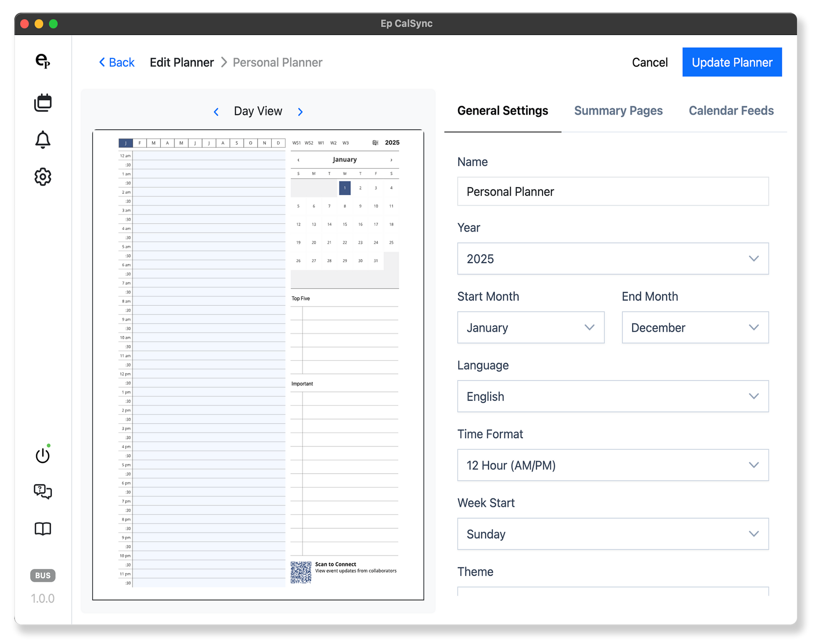
Task: Open notifications bell icon
Action: [x=43, y=139]
